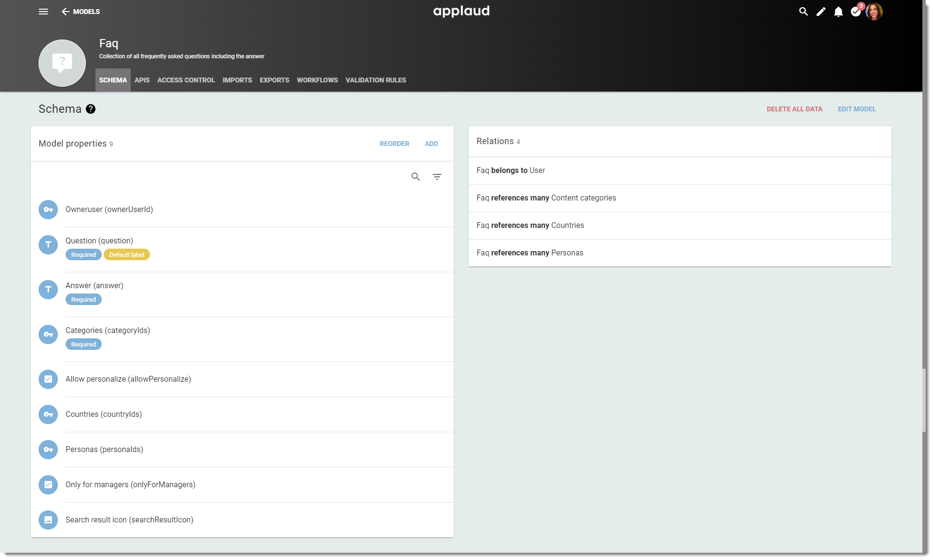This screenshot has height=560, width=933.
Task: Go back to Models
Action: pos(81,12)
